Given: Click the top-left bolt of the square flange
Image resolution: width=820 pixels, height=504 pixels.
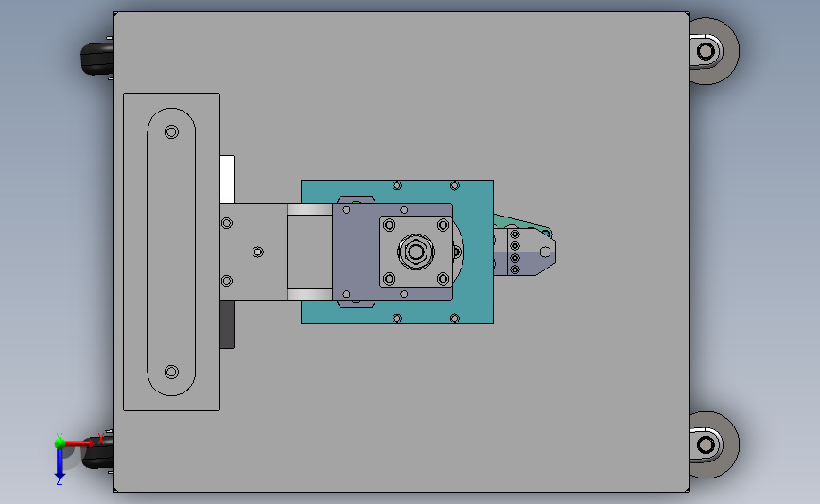Looking at the screenshot, I should [x=389, y=225].
